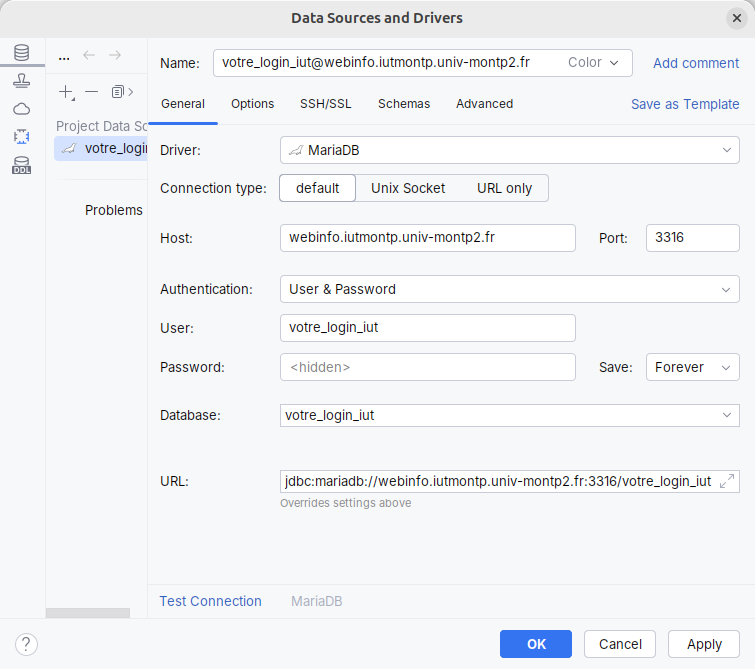
Task: Click the plus icon to add data source
Action: click(x=66, y=92)
